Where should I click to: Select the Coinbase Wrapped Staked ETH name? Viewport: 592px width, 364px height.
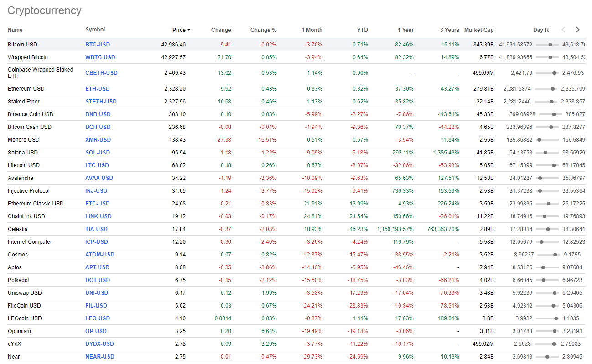[x=40, y=73]
